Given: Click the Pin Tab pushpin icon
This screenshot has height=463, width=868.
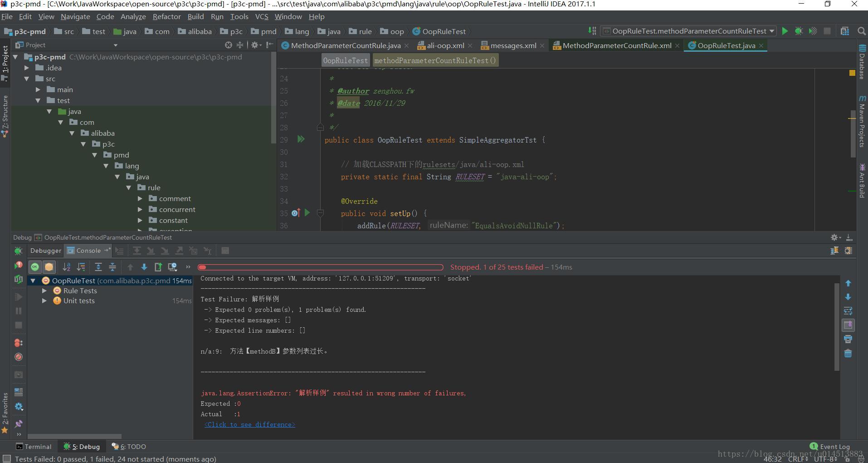Looking at the screenshot, I should [x=19, y=424].
